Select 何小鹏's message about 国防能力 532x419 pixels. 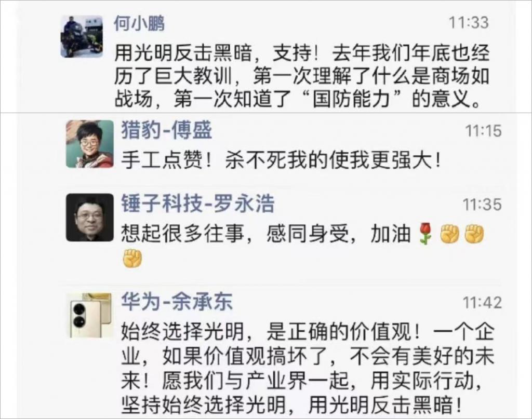[x=301, y=76]
